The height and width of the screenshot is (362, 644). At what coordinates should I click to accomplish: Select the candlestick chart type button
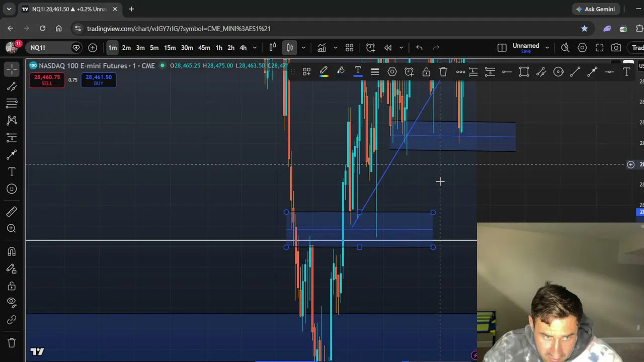[x=290, y=48]
